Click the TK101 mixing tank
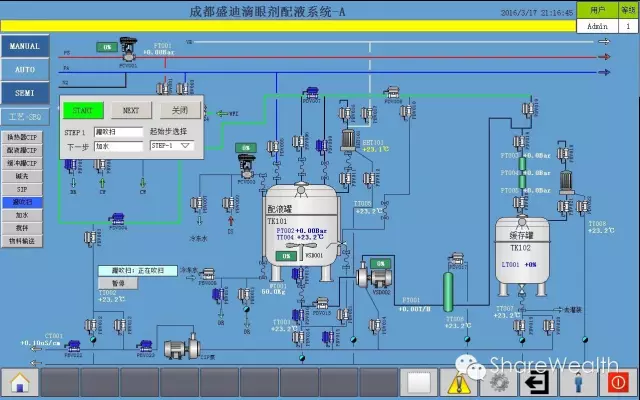Image resolution: width=640 pixels, height=400 pixels. pyautogui.click(x=299, y=225)
